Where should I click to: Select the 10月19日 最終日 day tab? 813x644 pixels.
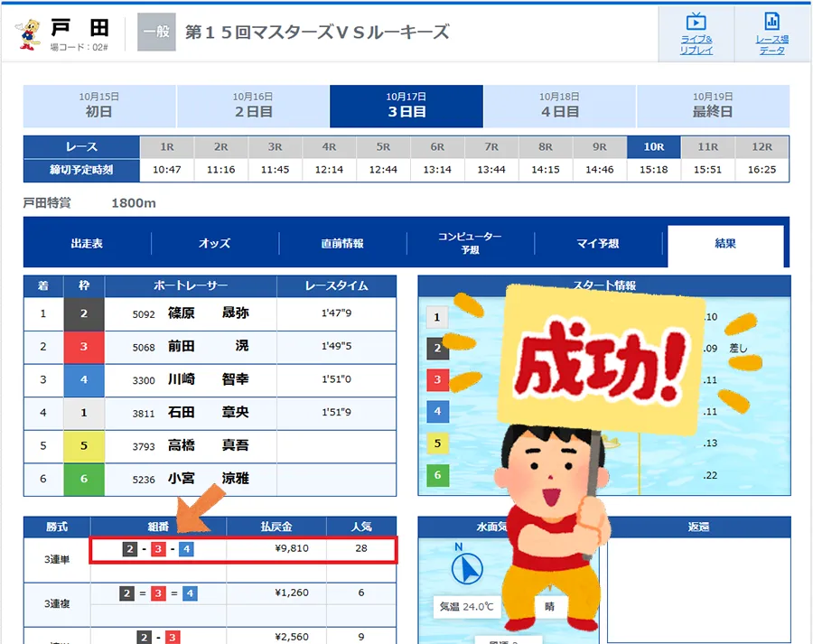713,106
